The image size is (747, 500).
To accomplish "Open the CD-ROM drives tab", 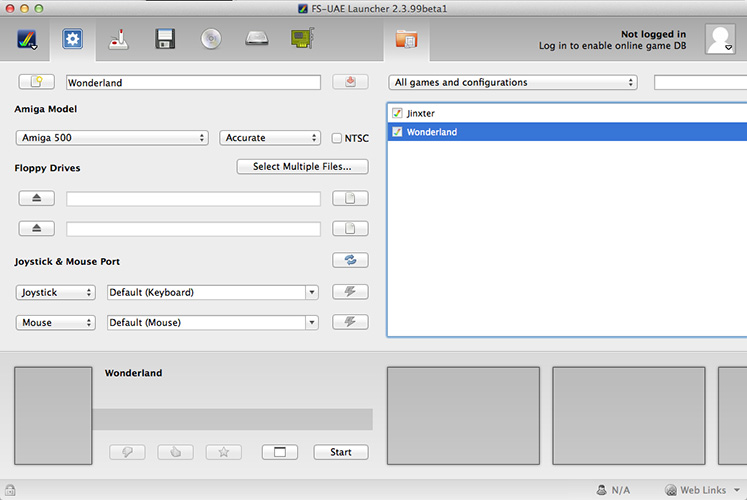I will (x=211, y=39).
